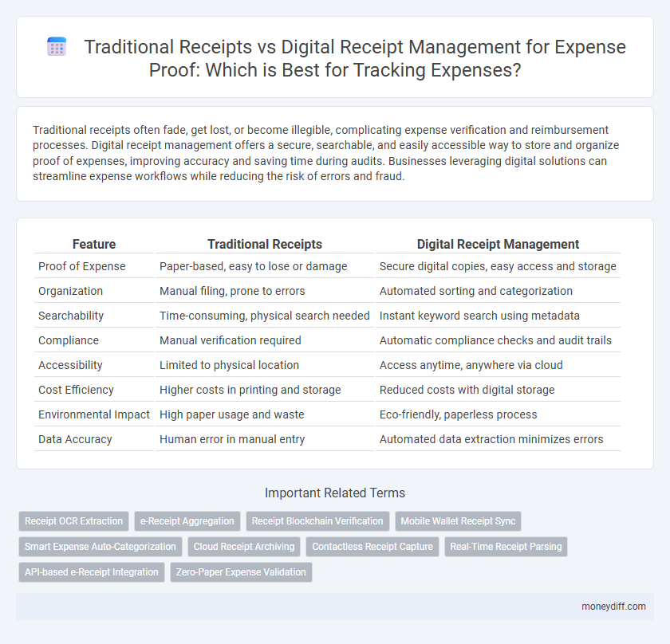Screen dimensions: 670x644
Task: Click 'Manual verification required' cell
Action: (x=231, y=340)
